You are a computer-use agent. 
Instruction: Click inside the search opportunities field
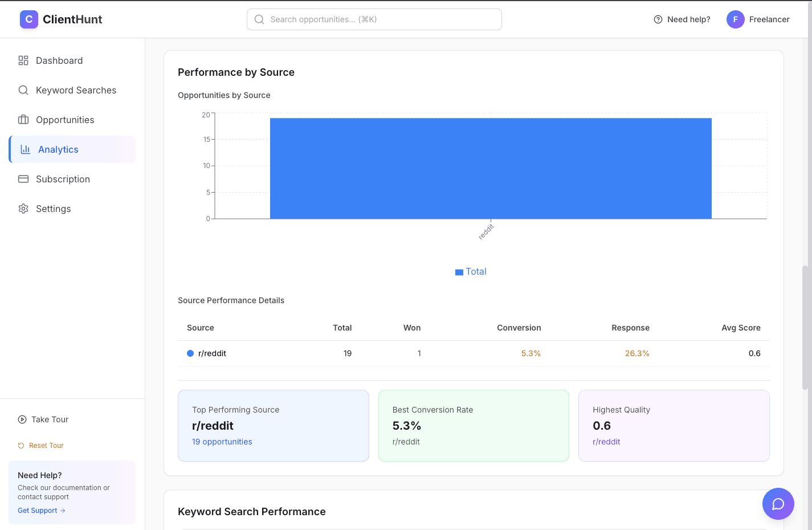coord(374,19)
